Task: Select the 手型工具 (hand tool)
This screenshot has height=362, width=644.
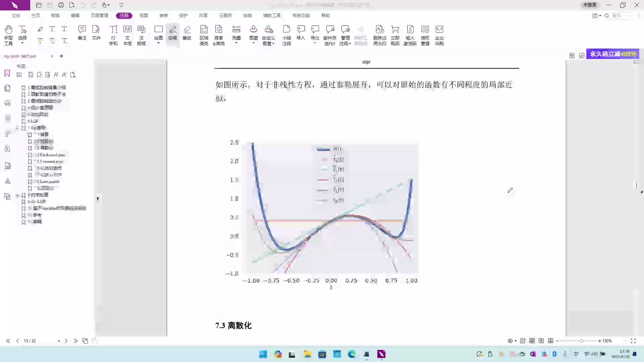Action: (x=8, y=35)
